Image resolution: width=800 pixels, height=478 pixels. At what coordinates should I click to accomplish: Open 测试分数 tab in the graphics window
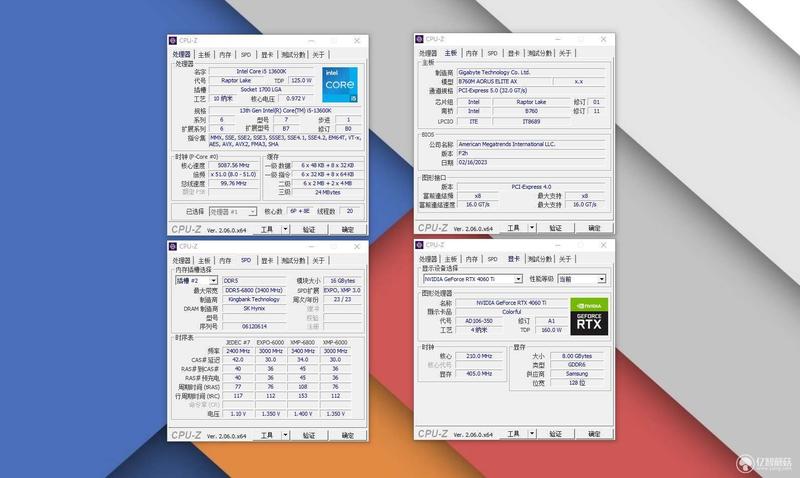coord(540,259)
